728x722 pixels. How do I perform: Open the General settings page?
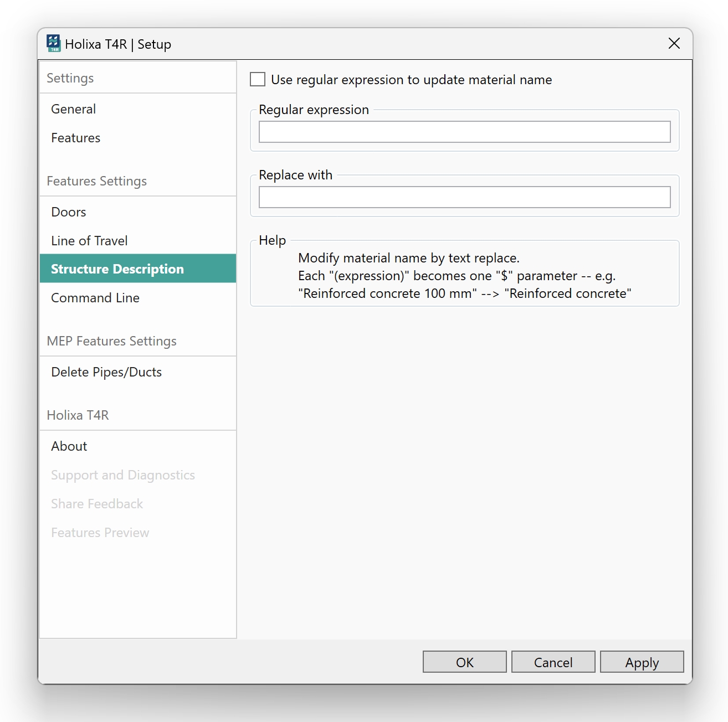pos(74,109)
